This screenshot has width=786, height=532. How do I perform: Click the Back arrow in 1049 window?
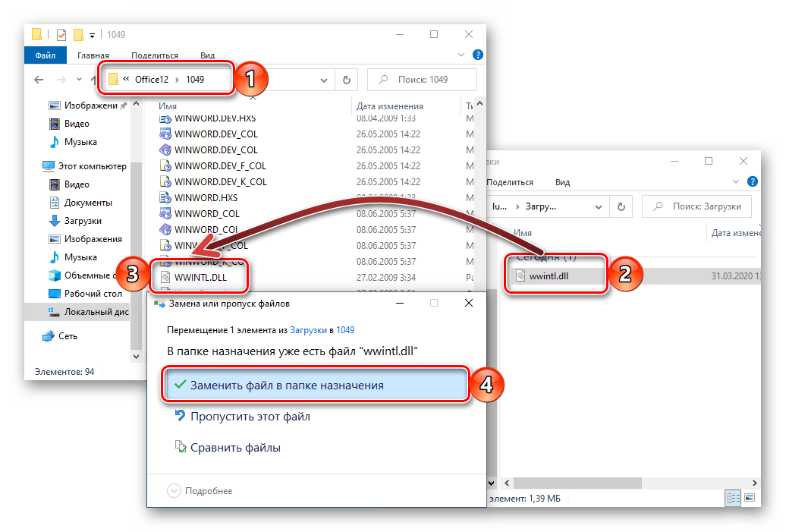[x=39, y=79]
